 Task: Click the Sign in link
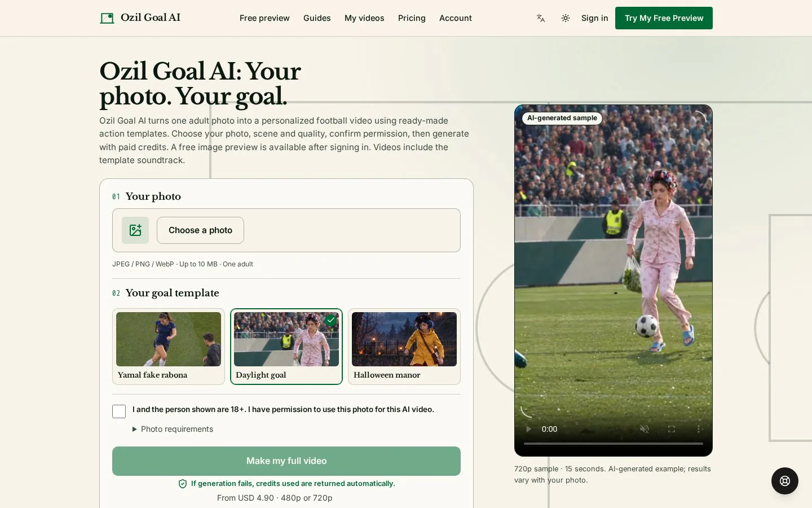tap(594, 18)
